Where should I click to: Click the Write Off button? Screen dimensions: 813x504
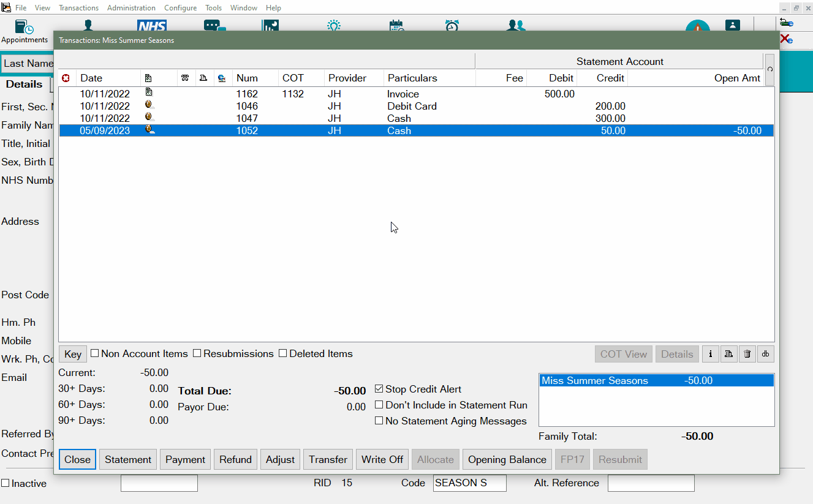tap(382, 459)
